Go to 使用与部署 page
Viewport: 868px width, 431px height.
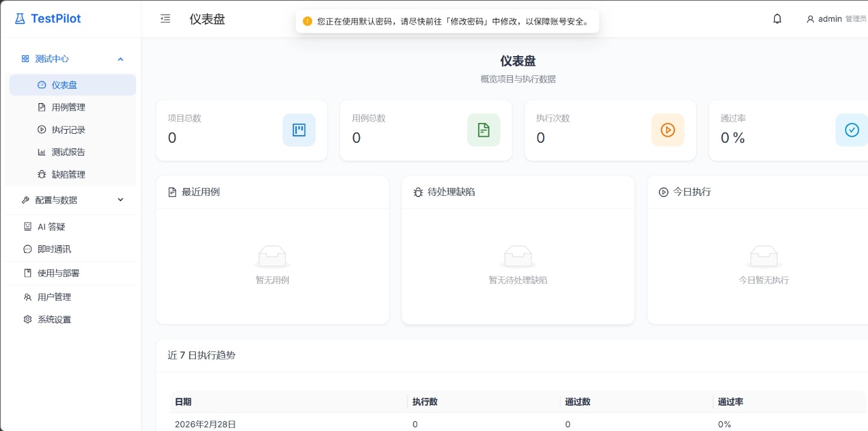point(71,273)
